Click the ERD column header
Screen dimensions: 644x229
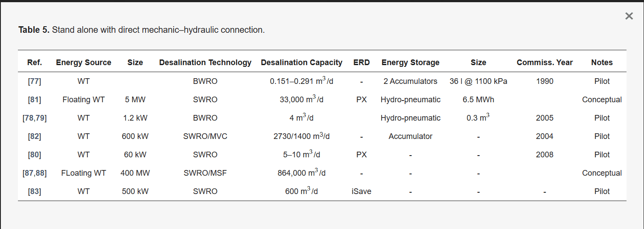pos(362,62)
